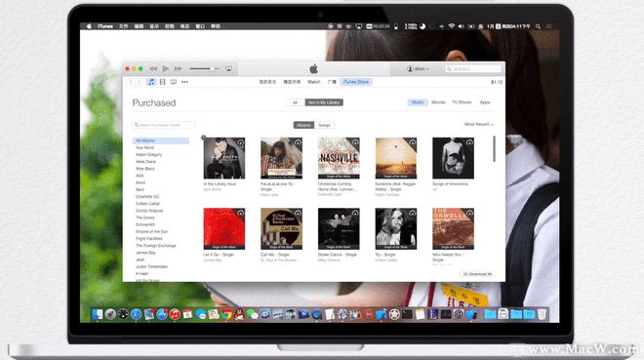This screenshot has width=644, height=360.
Task: Open Google Chrome from the Dock
Action: [x=226, y=314]
